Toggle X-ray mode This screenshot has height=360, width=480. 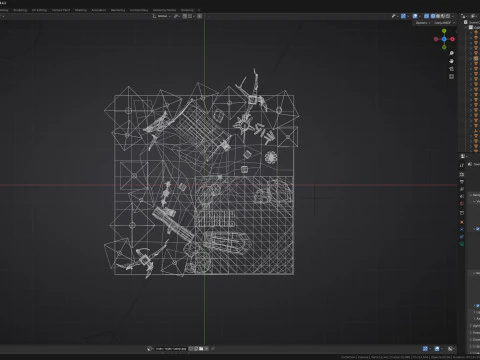tap(426, 16)
